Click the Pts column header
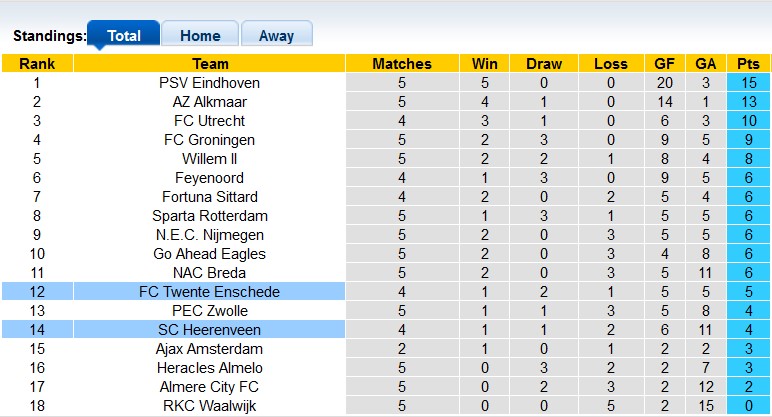772x417 pixels. tap(748, 64)
